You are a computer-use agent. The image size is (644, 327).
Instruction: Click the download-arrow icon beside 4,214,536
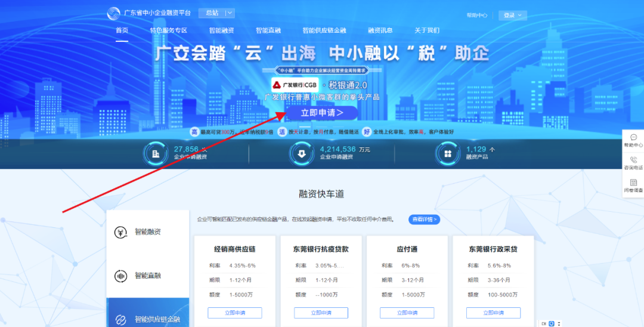[x=302, y=153]
